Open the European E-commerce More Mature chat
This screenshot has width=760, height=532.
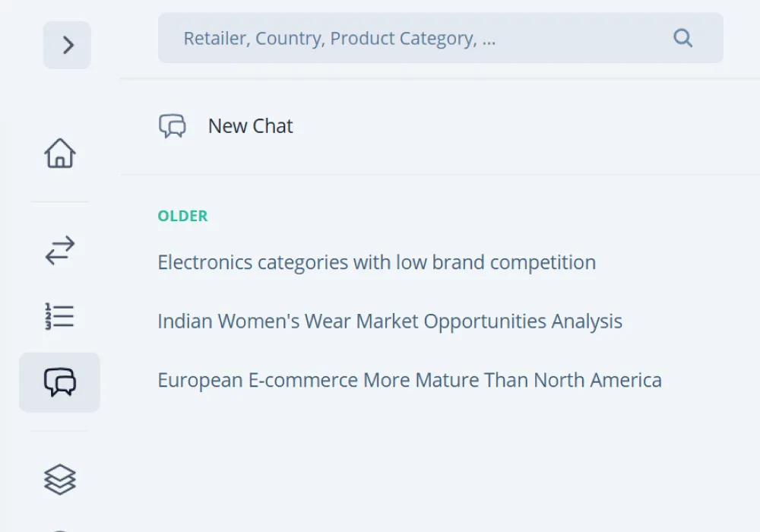409,380
